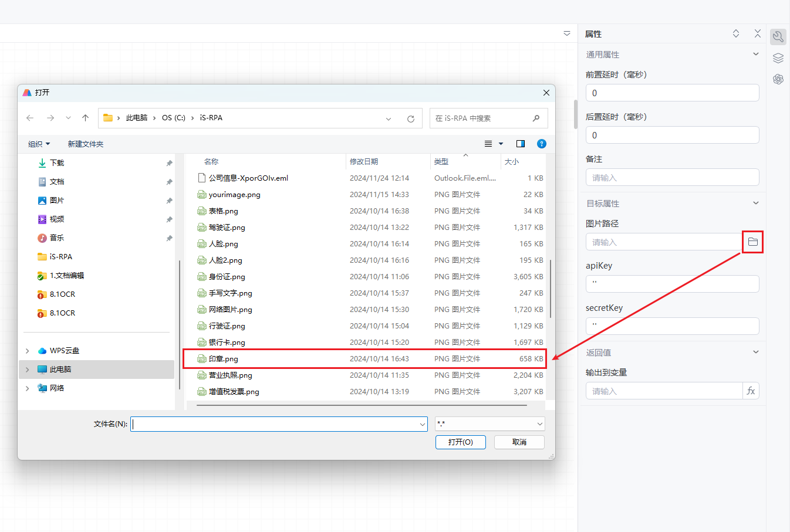Toggle the preview pane icon

tap(521, 144)
